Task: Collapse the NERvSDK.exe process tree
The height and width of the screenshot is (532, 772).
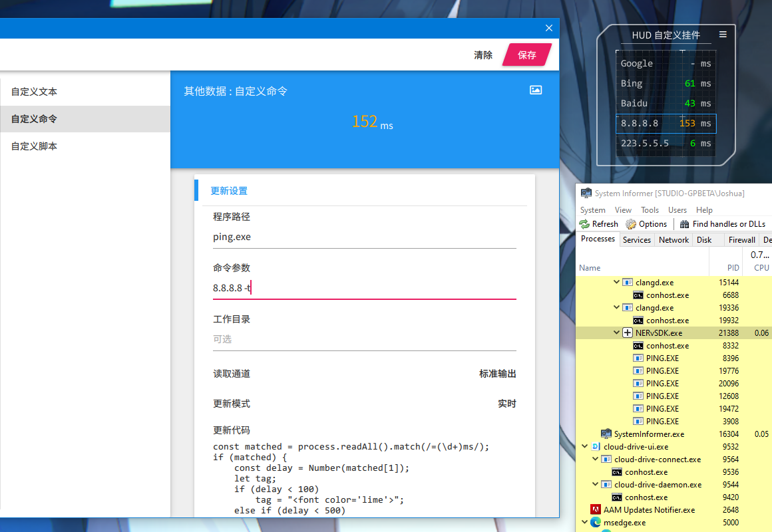Action: (x=617, y=333)
